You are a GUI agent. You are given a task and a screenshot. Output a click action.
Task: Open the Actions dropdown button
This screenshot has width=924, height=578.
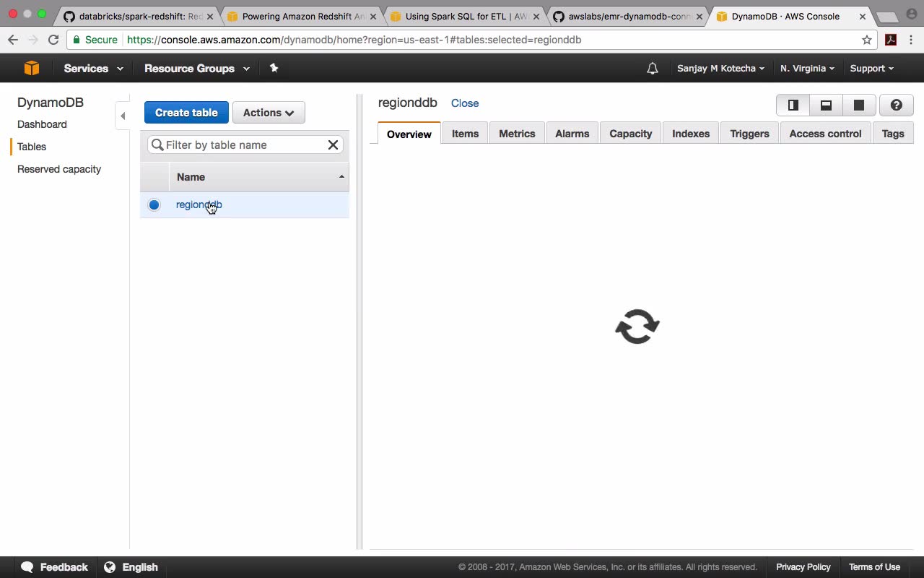click(x=269, y=113)
